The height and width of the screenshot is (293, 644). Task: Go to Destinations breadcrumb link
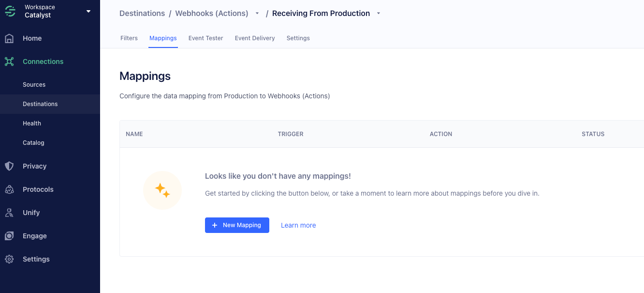141,14
